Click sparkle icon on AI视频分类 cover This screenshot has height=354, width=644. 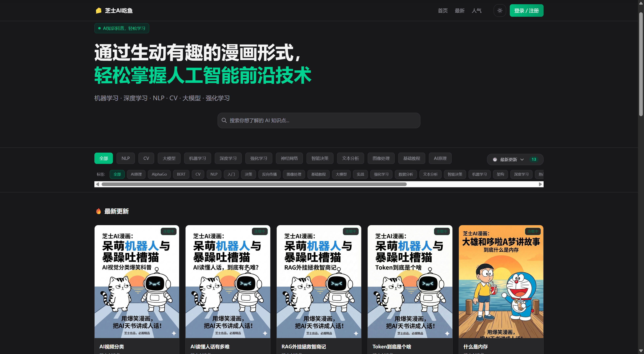[x=174, y=333]
